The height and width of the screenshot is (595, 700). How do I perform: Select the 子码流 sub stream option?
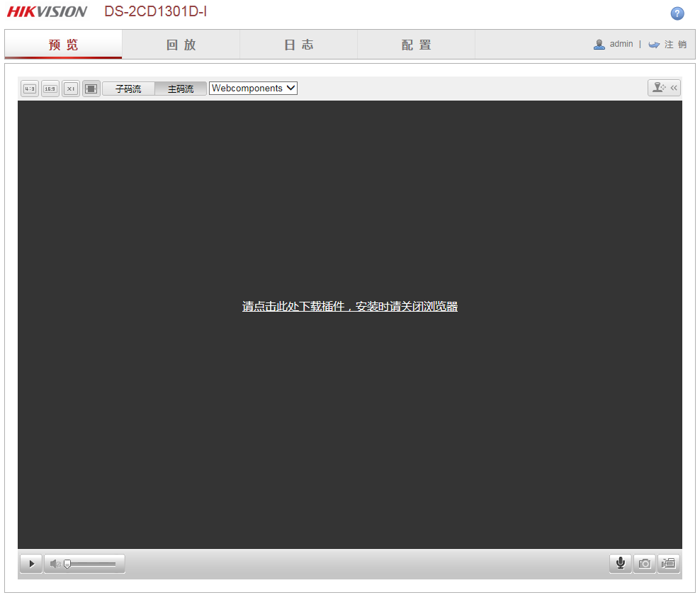click(x=128, y=89)
